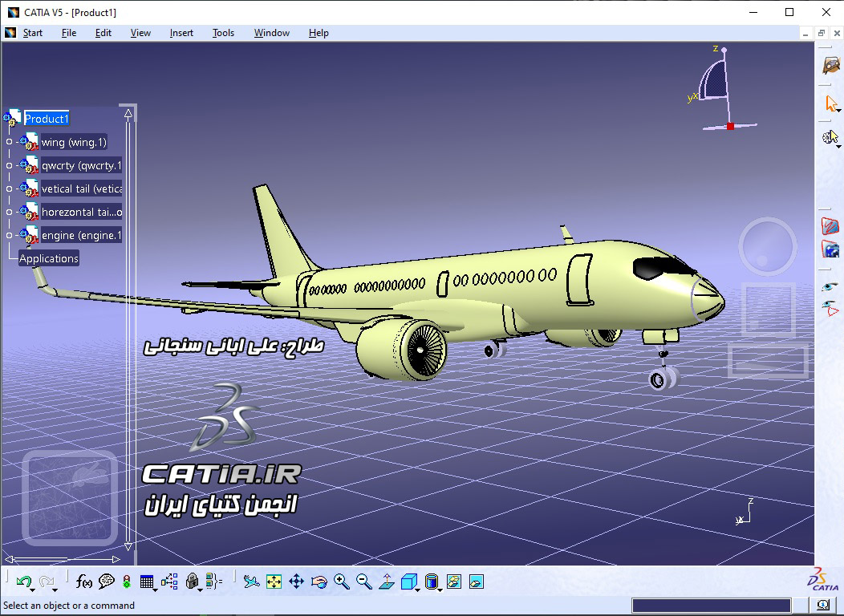
Task: Open the Design Table dropdown arrow
Action: tap(155, 590)
